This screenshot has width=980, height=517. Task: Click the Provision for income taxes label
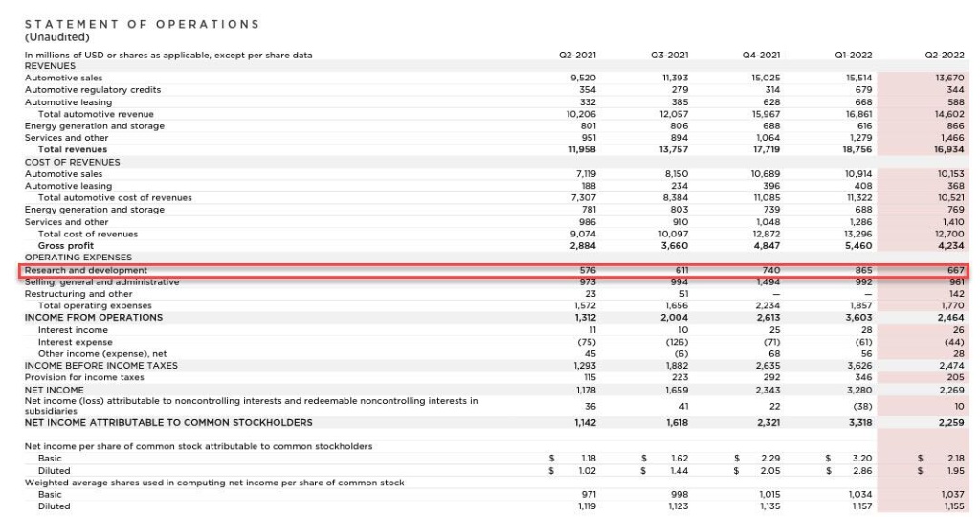(85, 377)
